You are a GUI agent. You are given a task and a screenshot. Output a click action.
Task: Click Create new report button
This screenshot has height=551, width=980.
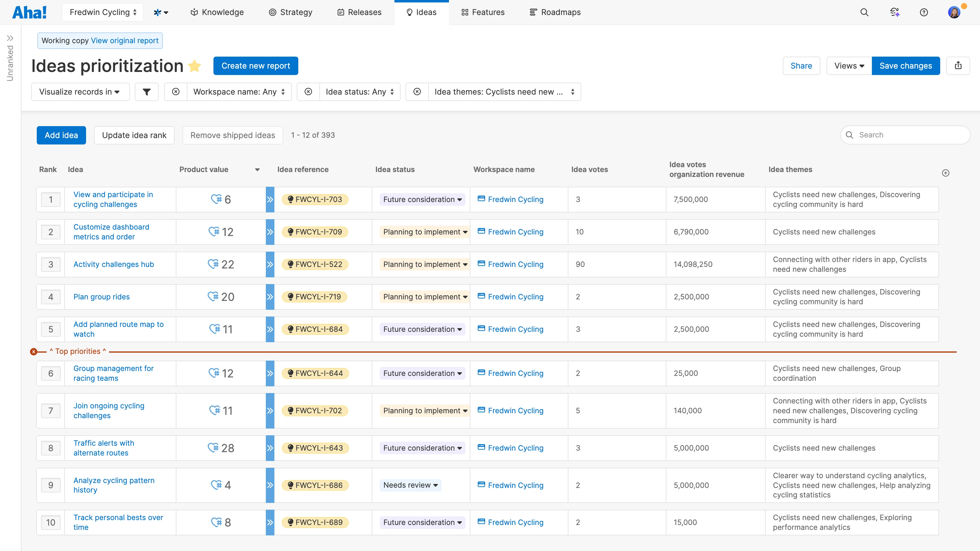[256, 66]
